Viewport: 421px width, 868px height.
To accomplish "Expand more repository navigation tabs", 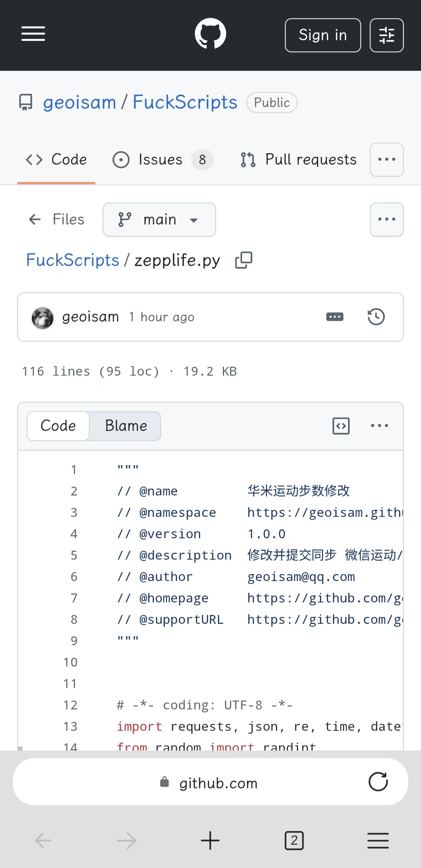I will tap(386, 160).
